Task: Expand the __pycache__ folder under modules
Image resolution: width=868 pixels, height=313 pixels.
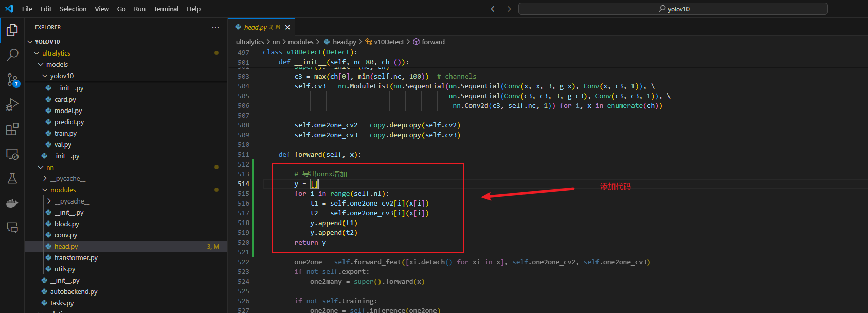Action: (126, 201)
